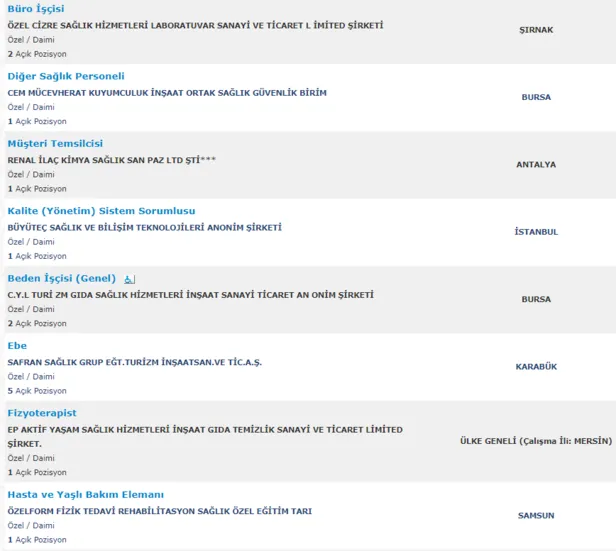The height and width of the screenshot is (551, 616).
Task: Open Kalite (Yönetim) Sistem Sorumlusu listing
Action: coord(101,211)
